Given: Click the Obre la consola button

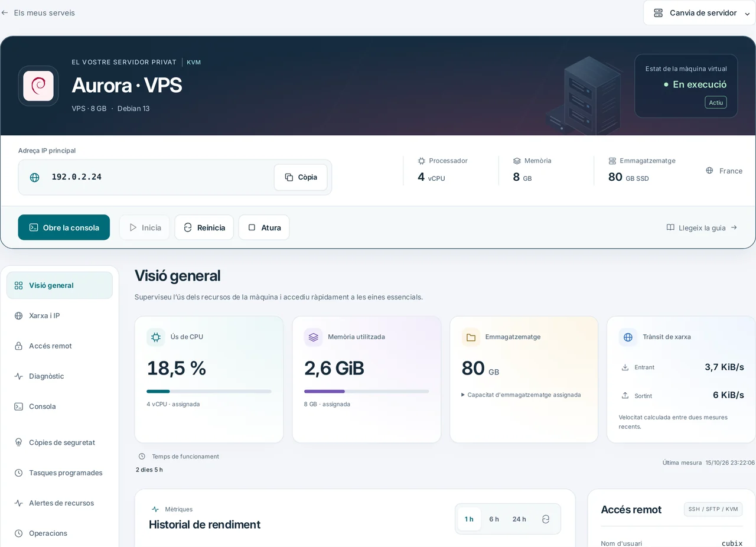Looking at the screenshot, I should pyautogui.click(x=64, y=227).
